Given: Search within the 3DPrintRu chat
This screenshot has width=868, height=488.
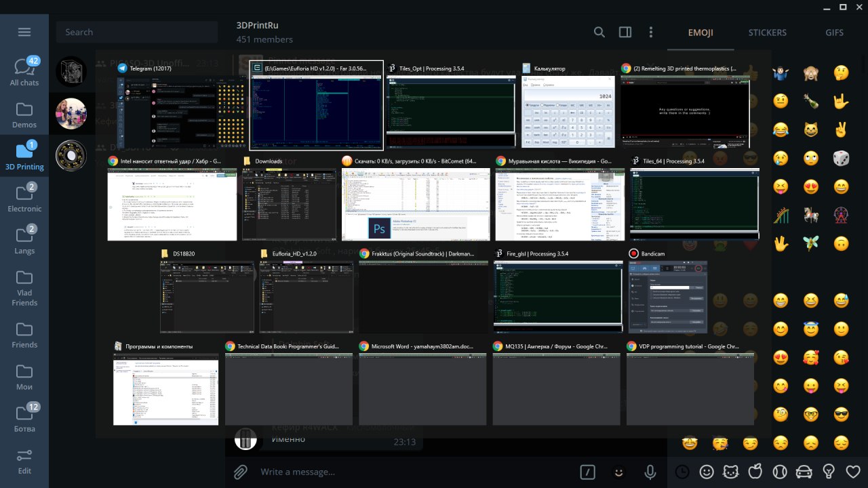Looking at the screenshot, I should 599,32.
